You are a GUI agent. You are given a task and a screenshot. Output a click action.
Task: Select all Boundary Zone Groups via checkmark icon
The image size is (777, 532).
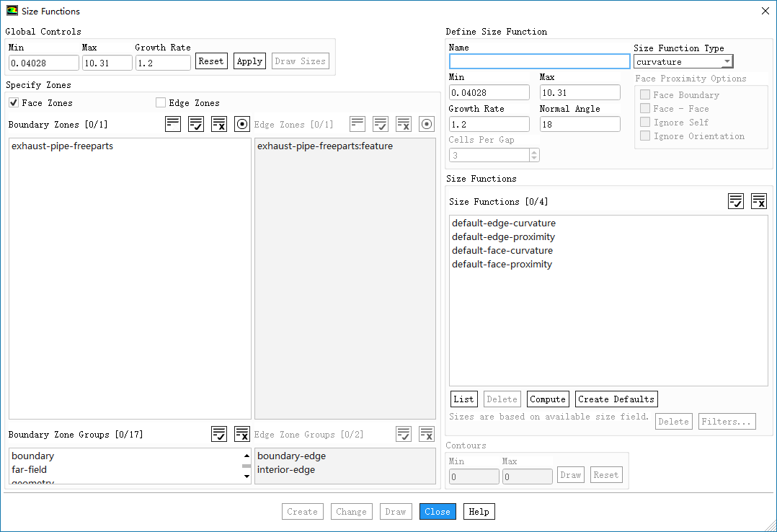[219, 434]
